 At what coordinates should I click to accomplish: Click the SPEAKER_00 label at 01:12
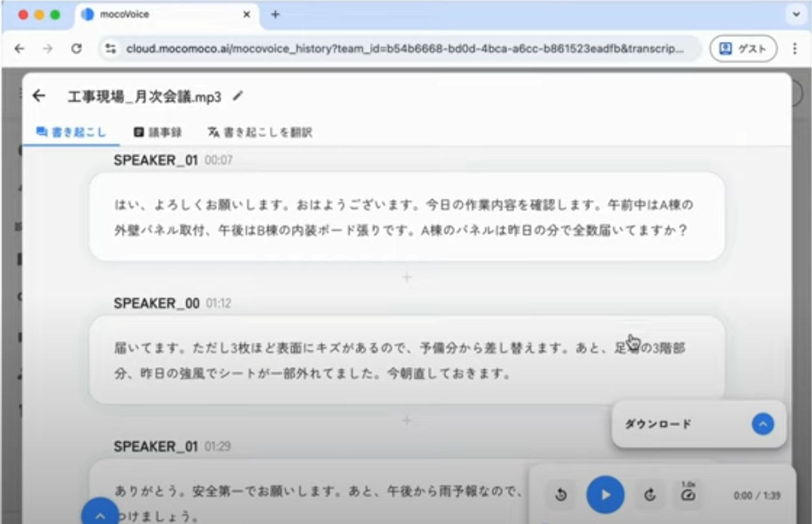pos(156,303)
